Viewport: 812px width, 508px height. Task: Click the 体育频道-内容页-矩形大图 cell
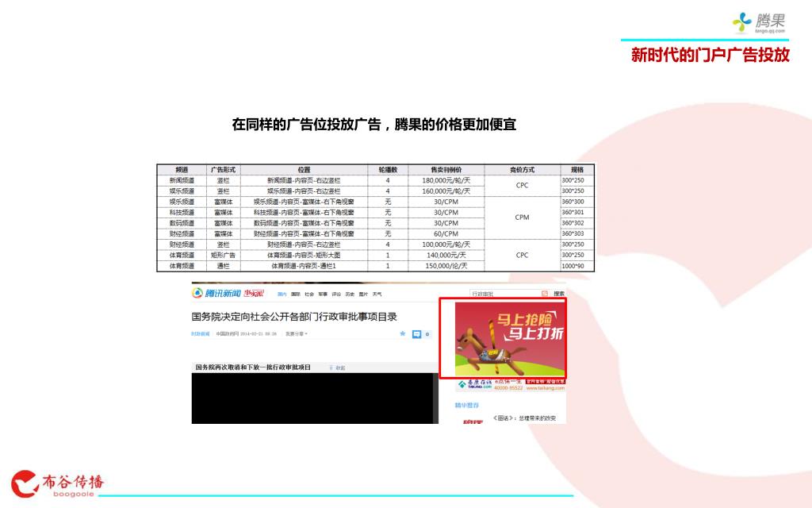304,255
